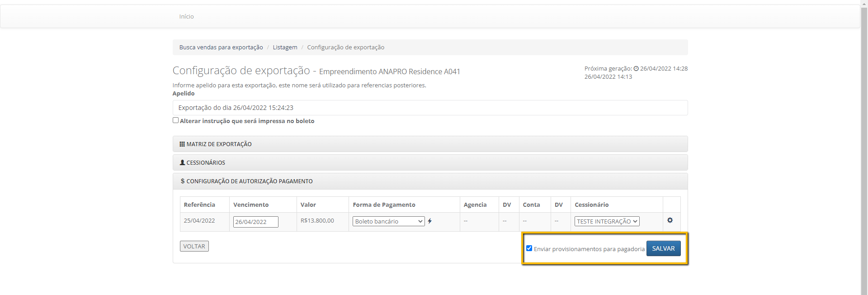The height and width of the screenshot is (295, 868).
Task: Click the Vencimento date field
Action: (x=255, y=222)
